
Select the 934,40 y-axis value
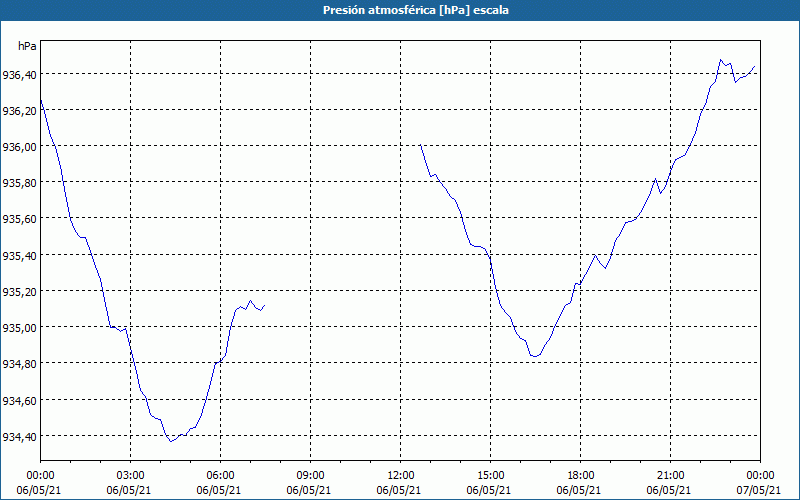(19, 437)
